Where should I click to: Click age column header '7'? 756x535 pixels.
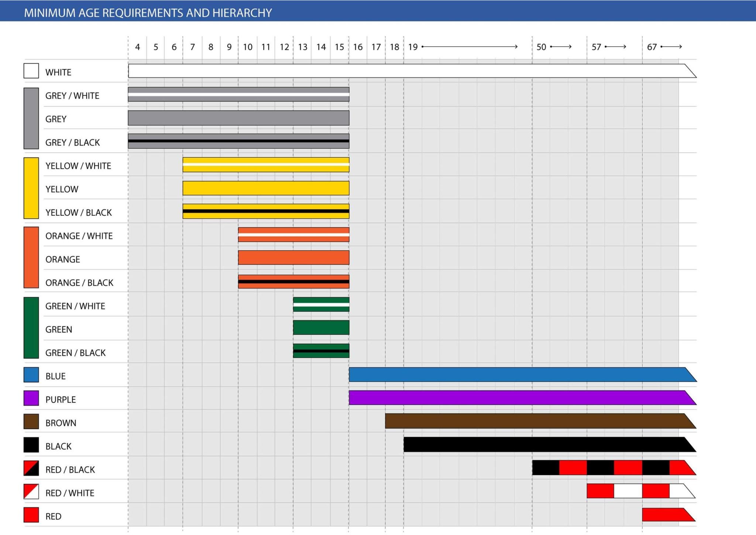193,47
